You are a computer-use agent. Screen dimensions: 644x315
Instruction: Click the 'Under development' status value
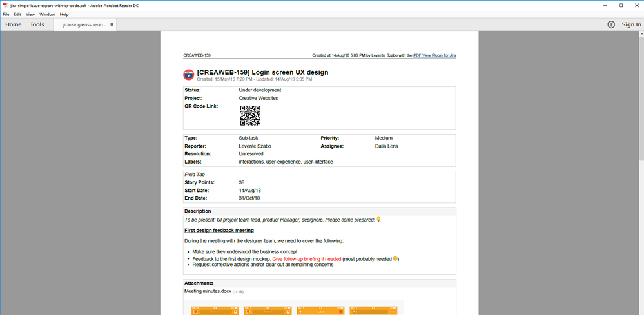point(260,90)
